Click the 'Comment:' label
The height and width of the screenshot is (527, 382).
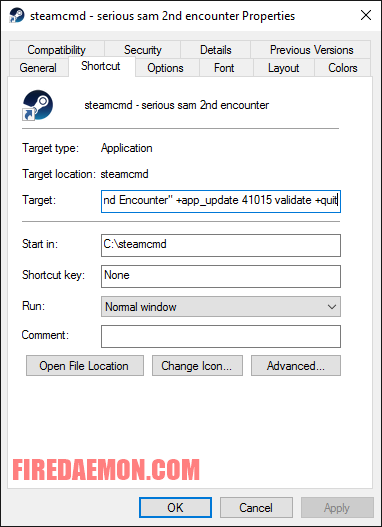pyautogui.click(x=45, y=335)
